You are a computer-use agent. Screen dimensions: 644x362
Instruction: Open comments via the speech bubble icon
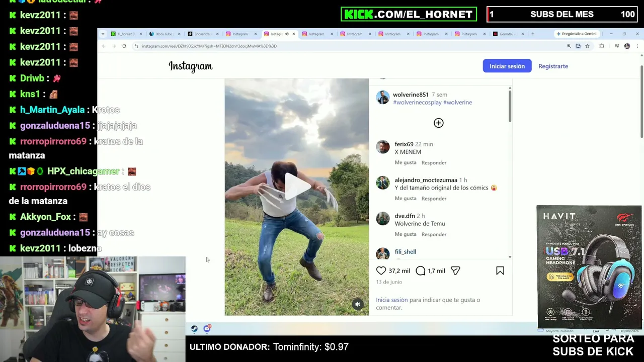421,270
